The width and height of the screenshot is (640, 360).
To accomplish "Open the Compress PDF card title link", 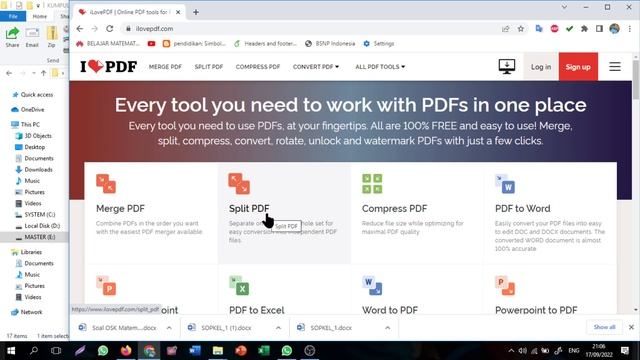I will click(x=394, y=209).
